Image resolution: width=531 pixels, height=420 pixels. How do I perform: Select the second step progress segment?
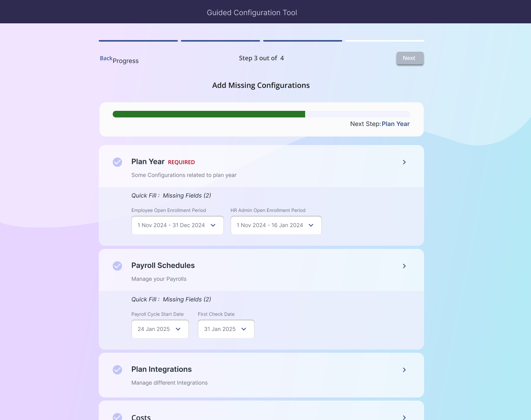tap(220, 41)
